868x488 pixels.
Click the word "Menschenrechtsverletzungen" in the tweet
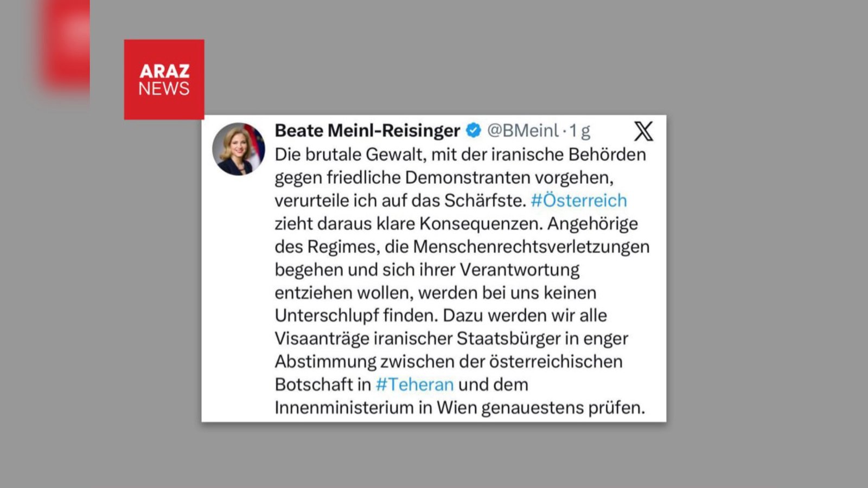pos(531,247)
